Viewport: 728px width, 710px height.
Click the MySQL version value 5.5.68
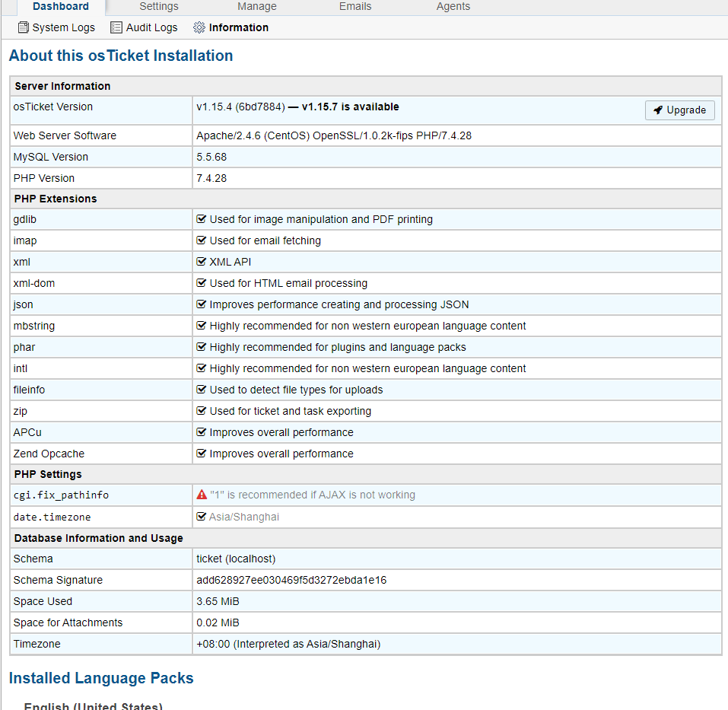click(211, 157)
